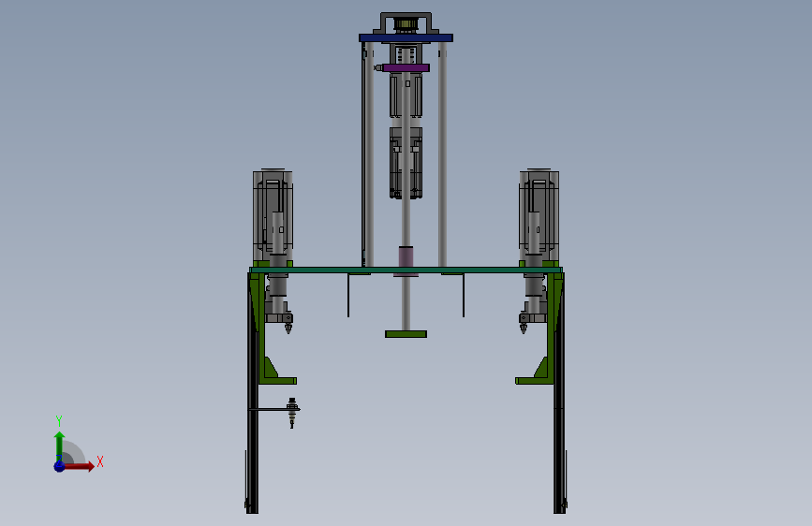Screen dimensions: 812x526
Task: Select the small green press plate at rod bottom
Action: click(x=406, y=334)
